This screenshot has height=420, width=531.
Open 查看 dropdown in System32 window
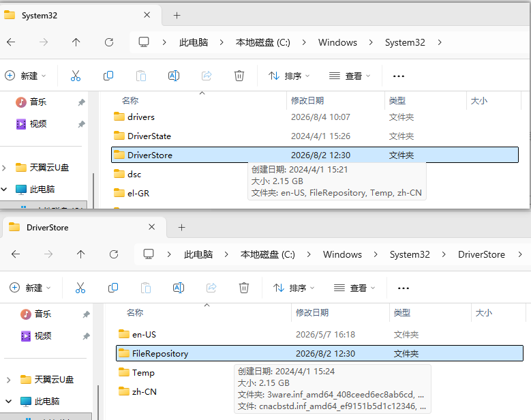click(350, 76)
